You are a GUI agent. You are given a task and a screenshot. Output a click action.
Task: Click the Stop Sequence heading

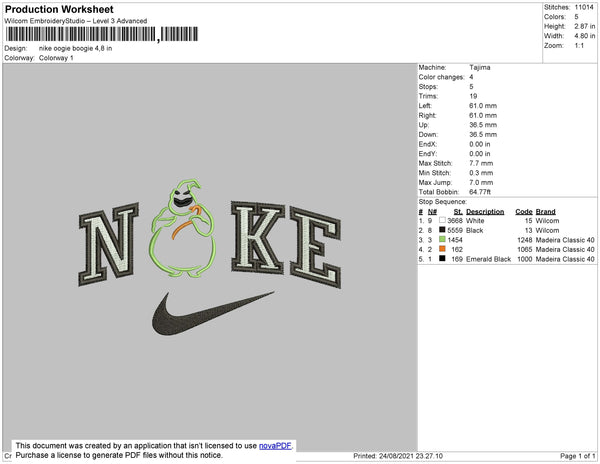tap(443, 202)
